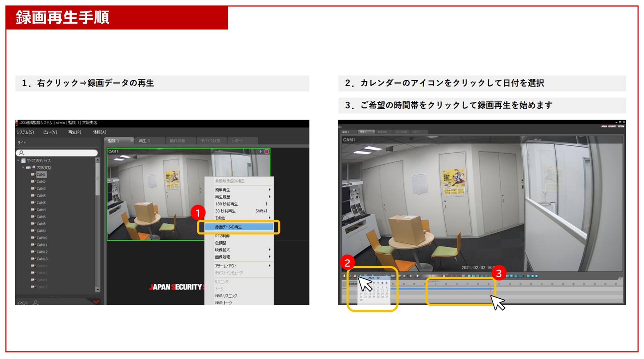Open the システム(S) menu
Image resolution: width=644 pixels, height=359 pixels.
click(25, 132)
